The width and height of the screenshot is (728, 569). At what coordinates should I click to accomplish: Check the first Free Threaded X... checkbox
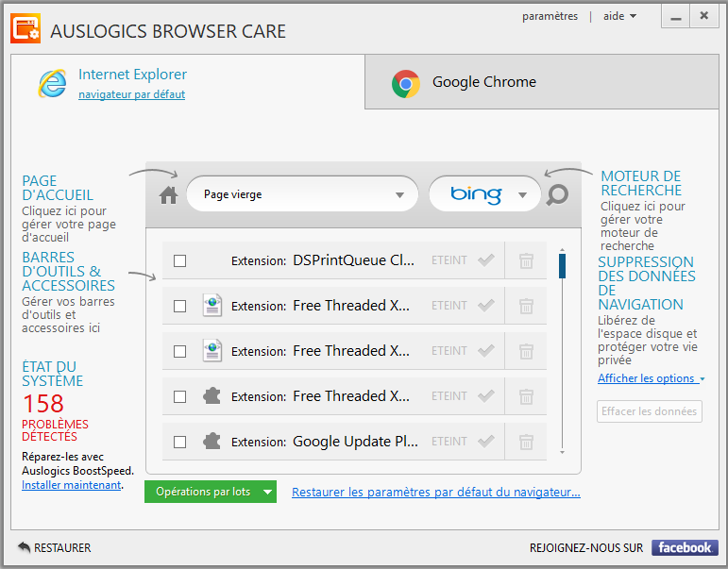tap(179, 307)
